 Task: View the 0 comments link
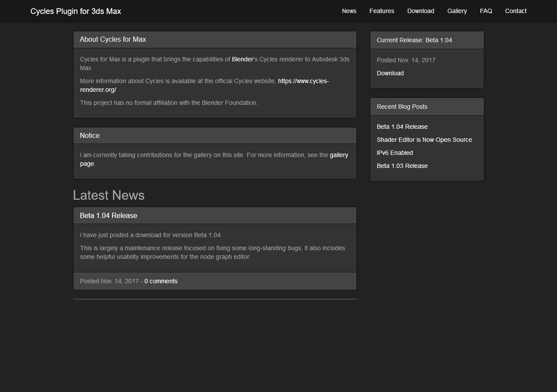[161, 281]
